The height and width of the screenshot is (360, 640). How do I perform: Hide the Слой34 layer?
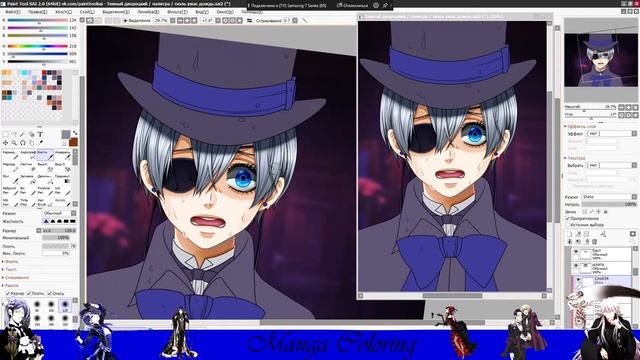(x=578, y=280)
